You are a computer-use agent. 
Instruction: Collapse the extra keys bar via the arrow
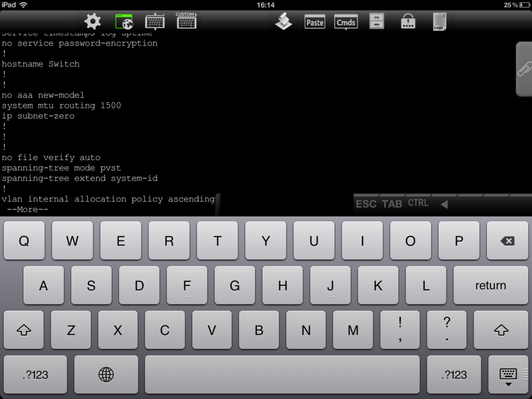pyautogui.click(x=444, y=204)
